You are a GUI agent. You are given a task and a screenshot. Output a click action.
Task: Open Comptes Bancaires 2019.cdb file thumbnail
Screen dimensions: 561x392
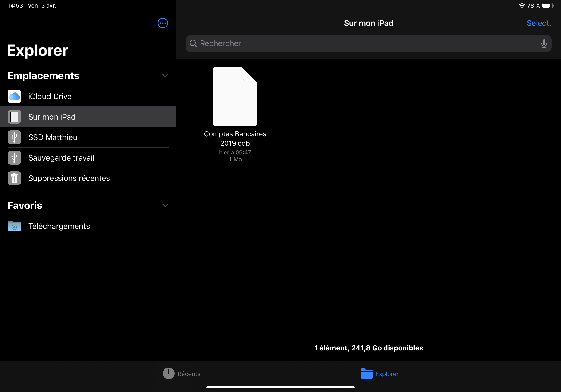235,96
